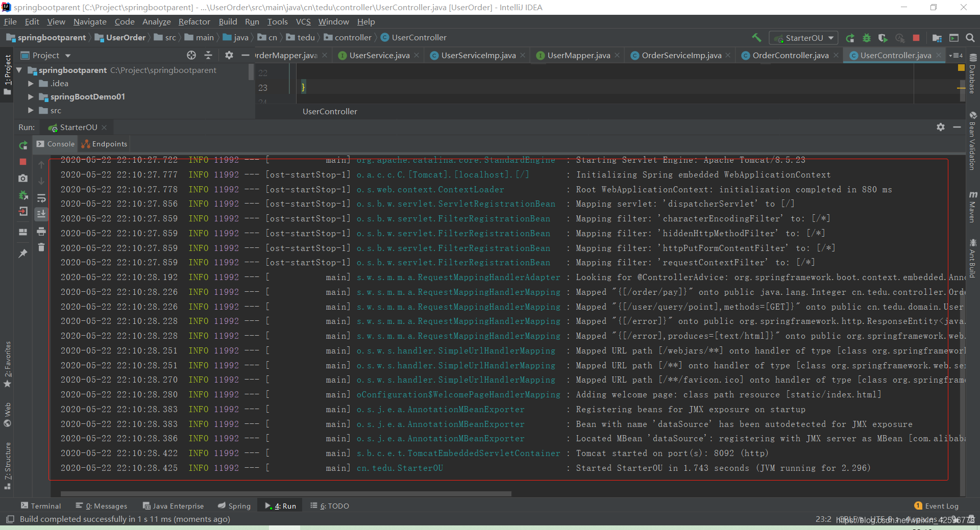The width and height of the screenshot is (980, 530).
Task: Open the File menu
Action: click(10, 21)
